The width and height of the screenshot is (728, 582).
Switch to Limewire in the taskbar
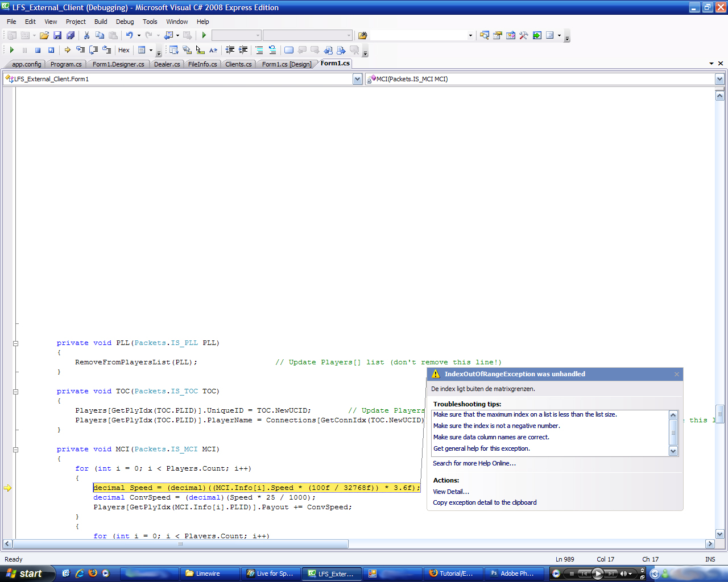pos(209,573)
